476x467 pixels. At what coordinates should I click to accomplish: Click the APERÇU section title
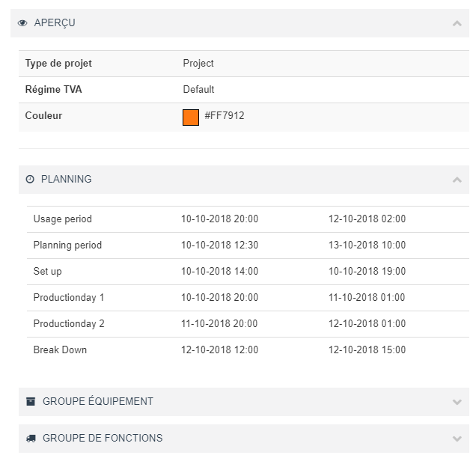[55, 23]
